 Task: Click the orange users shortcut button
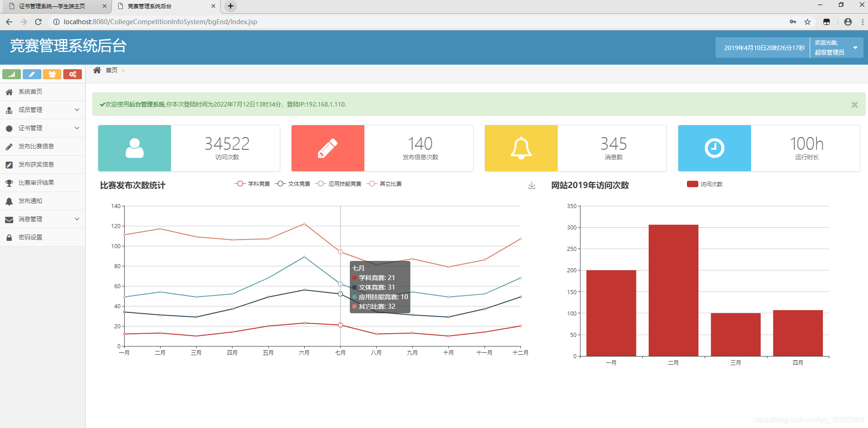pos(52,74)
